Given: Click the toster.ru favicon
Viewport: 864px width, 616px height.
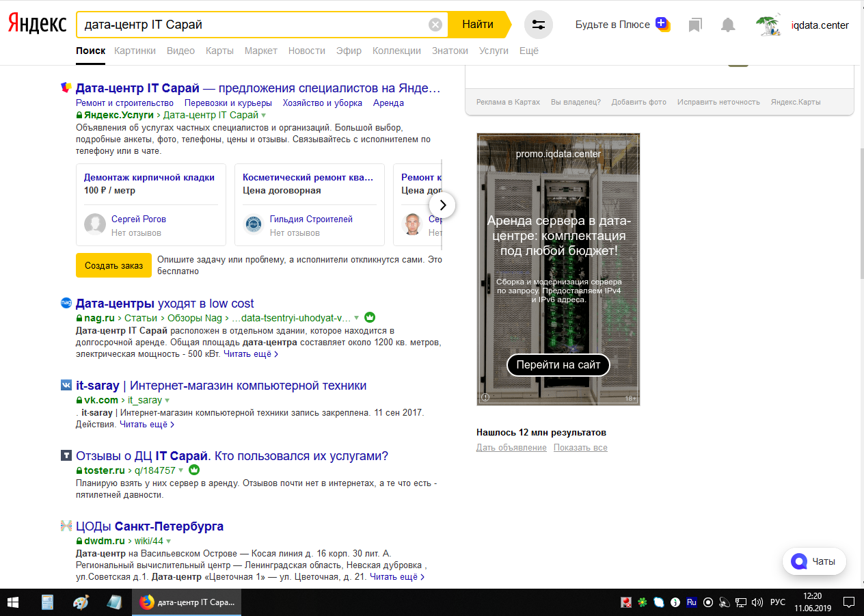Looking at the screenshot, I should pos(66,455).
